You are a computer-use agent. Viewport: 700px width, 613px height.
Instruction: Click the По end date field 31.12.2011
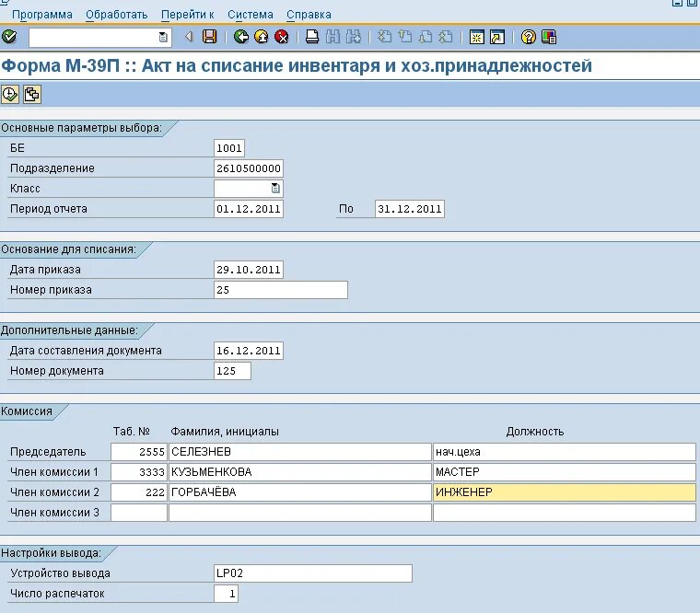tap(409, 209)
